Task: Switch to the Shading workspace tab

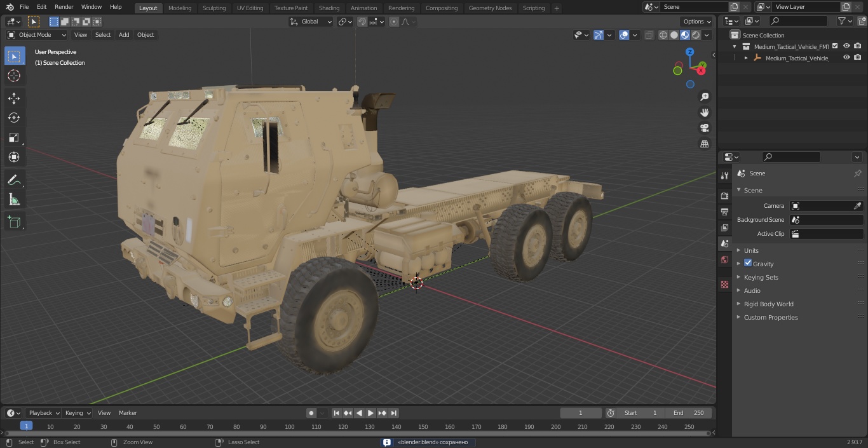Action: pyautogui.click(x=329, y=8)
